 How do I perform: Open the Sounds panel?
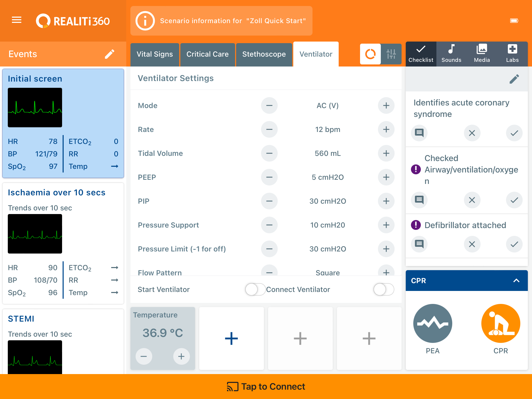451,53
